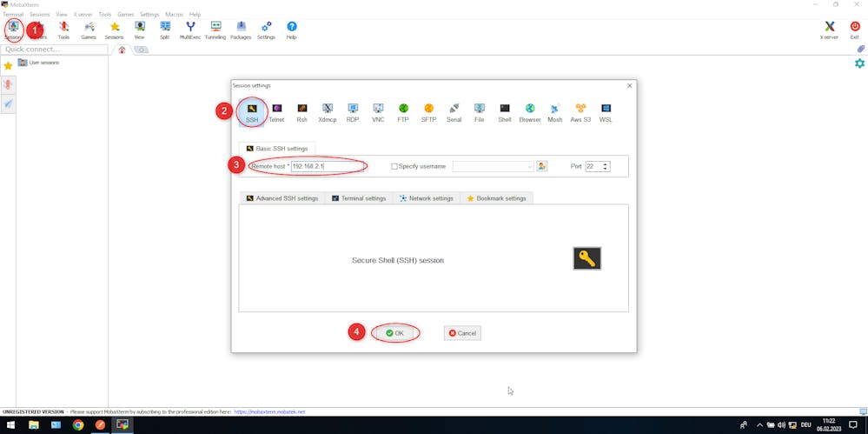
Task: Click the paper-plane icon in left sidebar
Action: pyautogui.click(x=8, y=103)
